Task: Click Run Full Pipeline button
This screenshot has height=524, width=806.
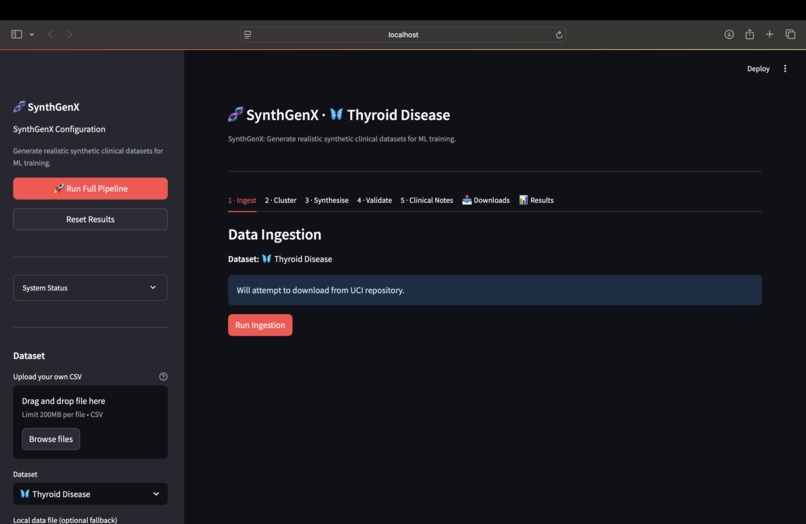Action: point(90,189)
